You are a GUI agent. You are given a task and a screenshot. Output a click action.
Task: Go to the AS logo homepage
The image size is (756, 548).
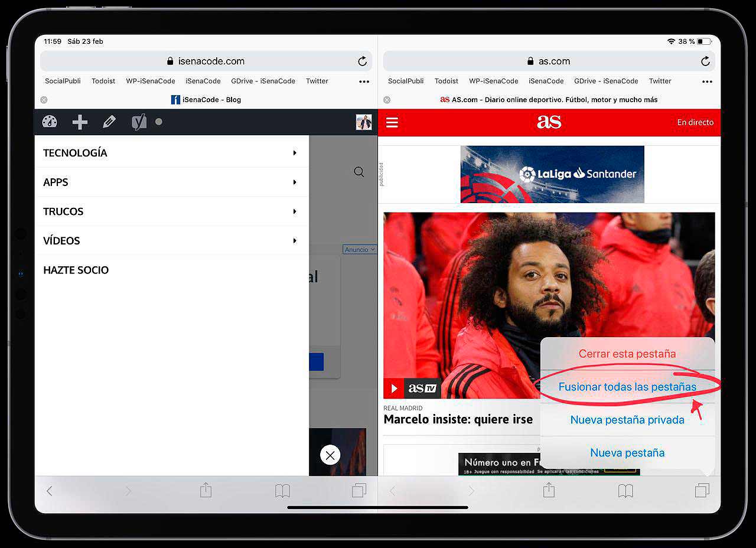click(549, 122)
